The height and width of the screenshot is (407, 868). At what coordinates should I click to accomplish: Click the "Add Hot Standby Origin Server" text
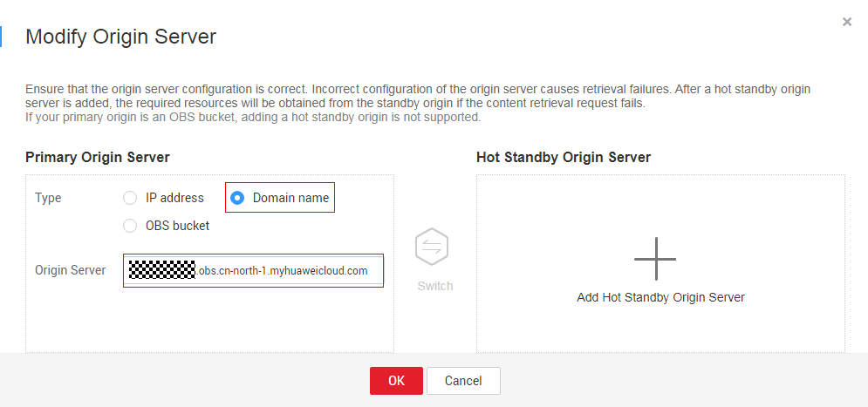click(660, 297)
